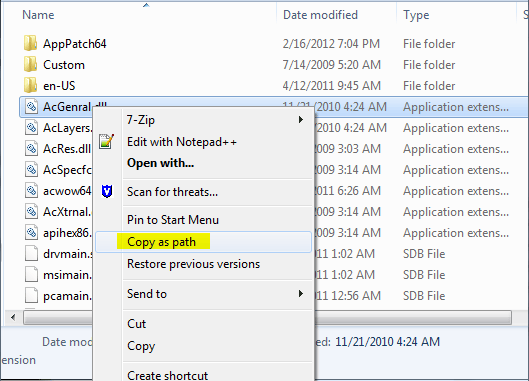The height and width of the screenshot is (381, 529).
Task: Click the AcXtrnal file icon
Action: pyautogui.click(x=31, y=212)
